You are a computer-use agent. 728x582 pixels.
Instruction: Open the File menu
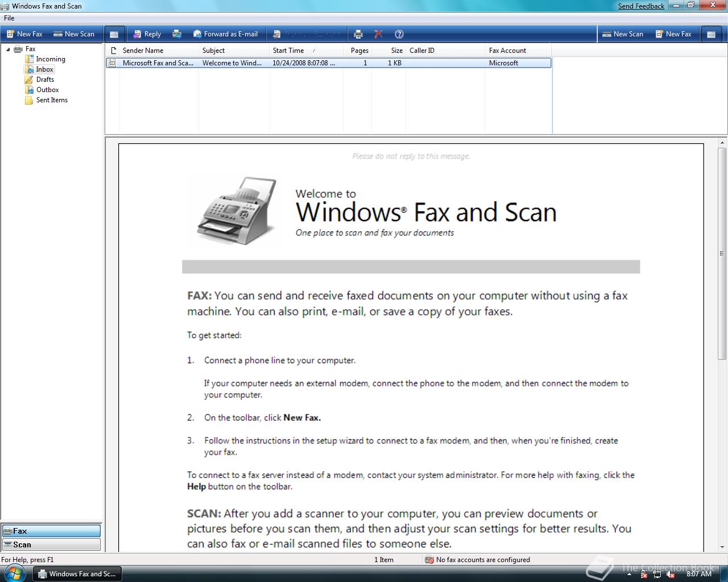pyautogui.click(x=9, y=18)
